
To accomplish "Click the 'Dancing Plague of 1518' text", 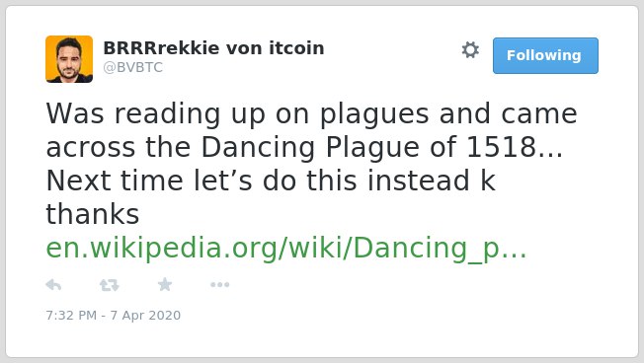I will [x=368, y=147].
